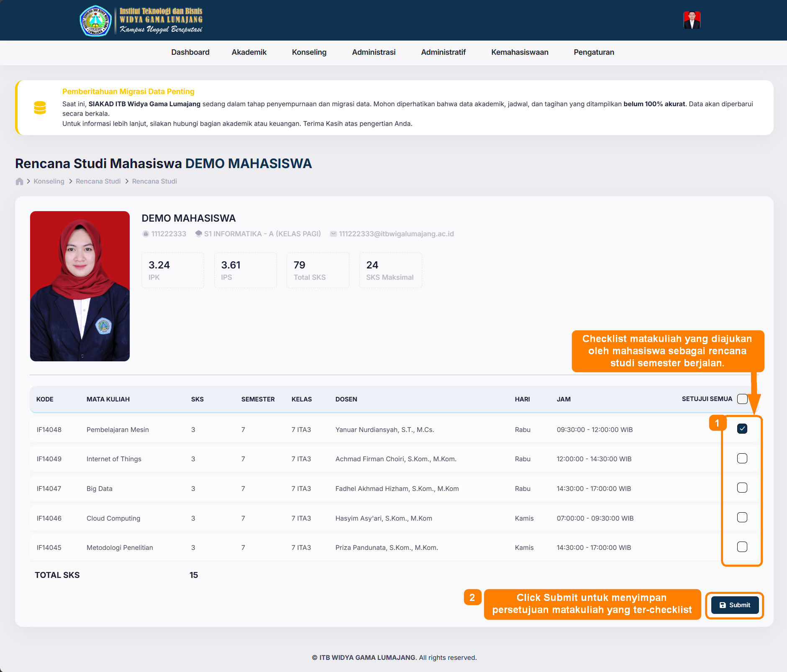The height and width of the screenshot is (672, 787).
Task: Click the ITB Widya Gama Lumajang logo
Action: point(96,20)
